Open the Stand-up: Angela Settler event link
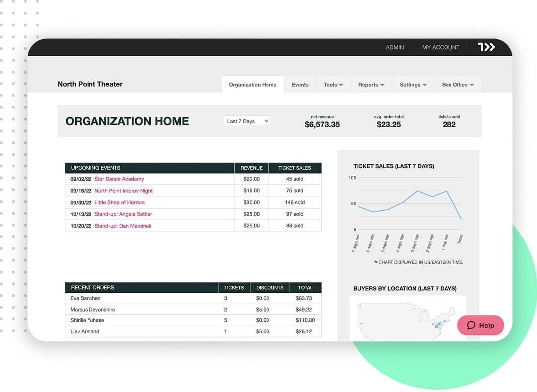This screenshot has height=392, width=537. click(123, 214)
